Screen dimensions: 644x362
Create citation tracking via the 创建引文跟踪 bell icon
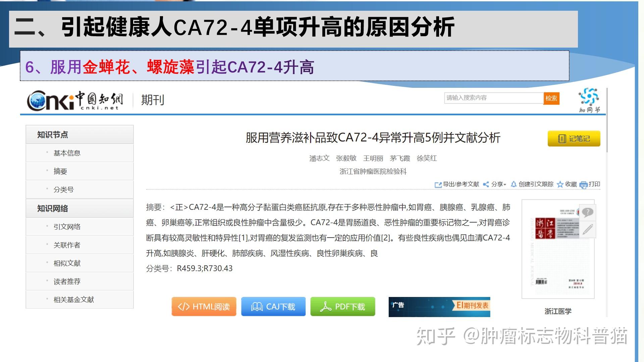514,184
